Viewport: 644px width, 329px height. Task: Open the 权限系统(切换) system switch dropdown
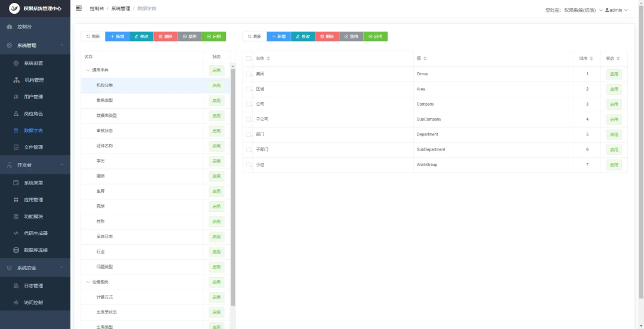pos(583,10)
